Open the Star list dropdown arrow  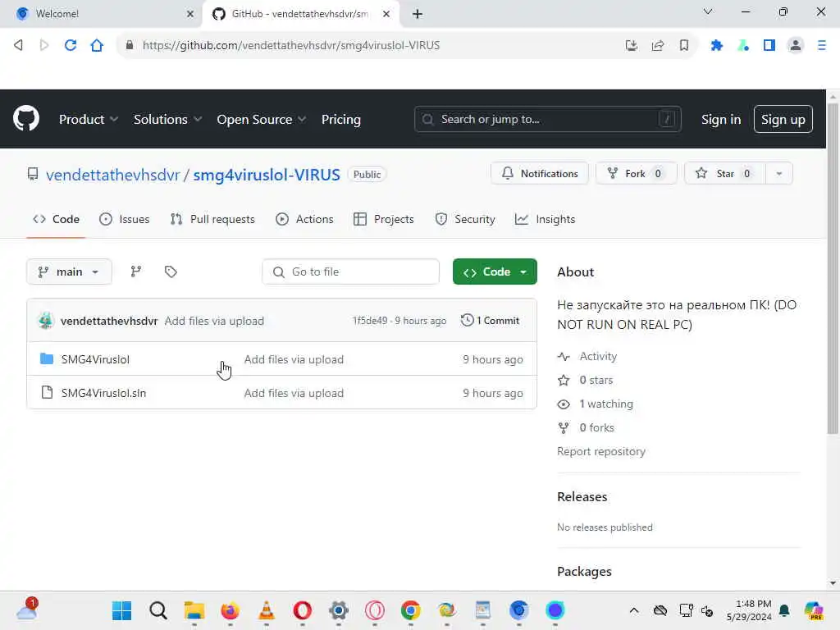[x=779, y=174]
